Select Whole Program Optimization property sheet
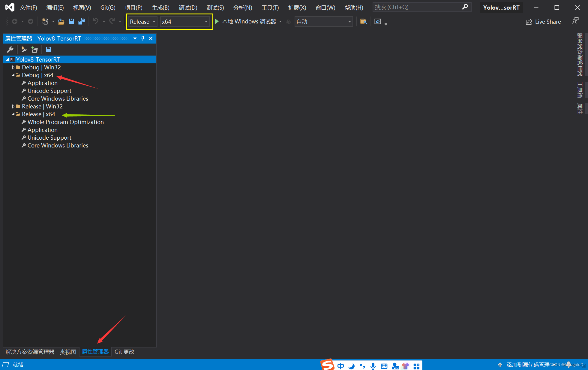Screen dimensions: 588x370 [65, 122]
